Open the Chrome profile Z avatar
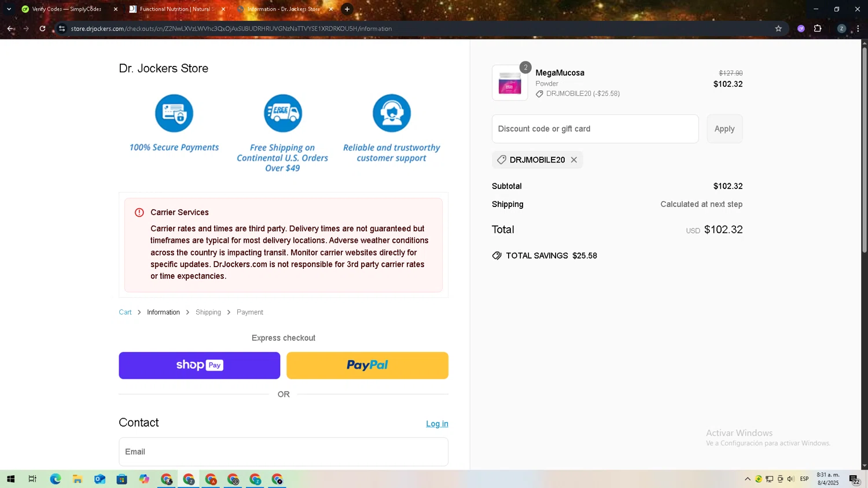Viewport: 868px width, 488px height. [841, 28]
